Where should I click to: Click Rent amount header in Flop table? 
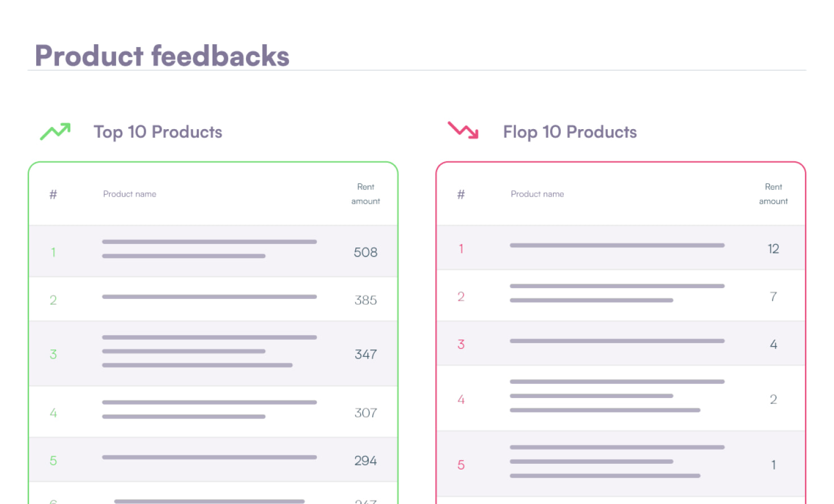pyautogui.click(x=773, y=194)
